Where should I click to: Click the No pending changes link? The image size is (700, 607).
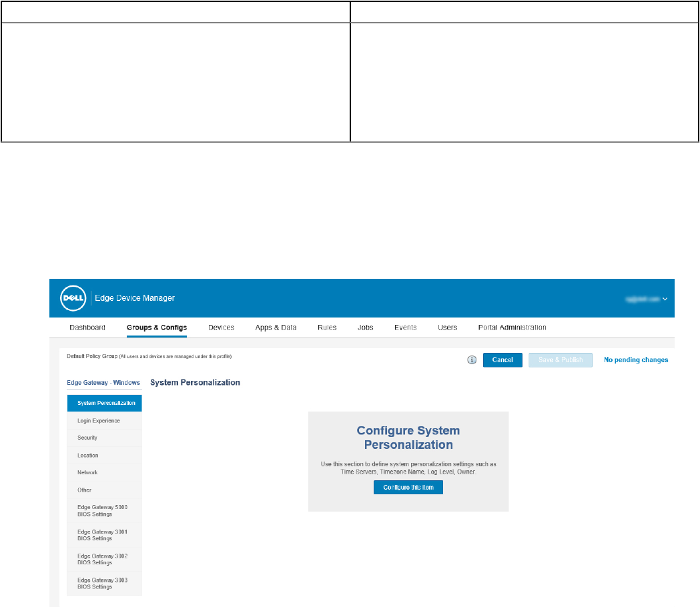pyautogui.click(x=636, y=360)
